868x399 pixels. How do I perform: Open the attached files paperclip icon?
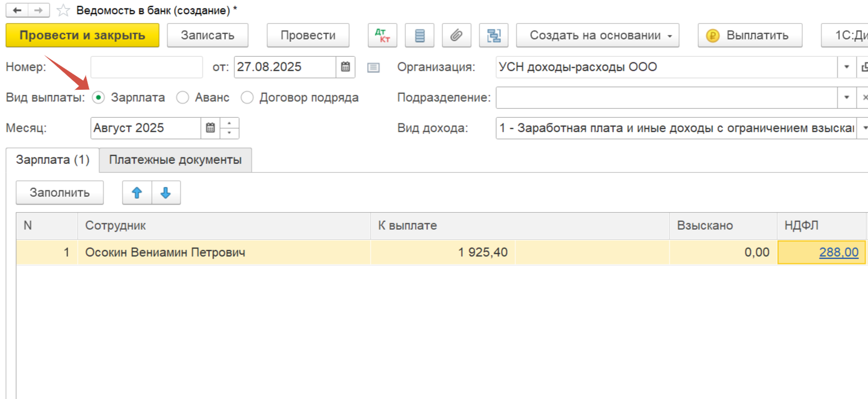[x=456, y=35]
